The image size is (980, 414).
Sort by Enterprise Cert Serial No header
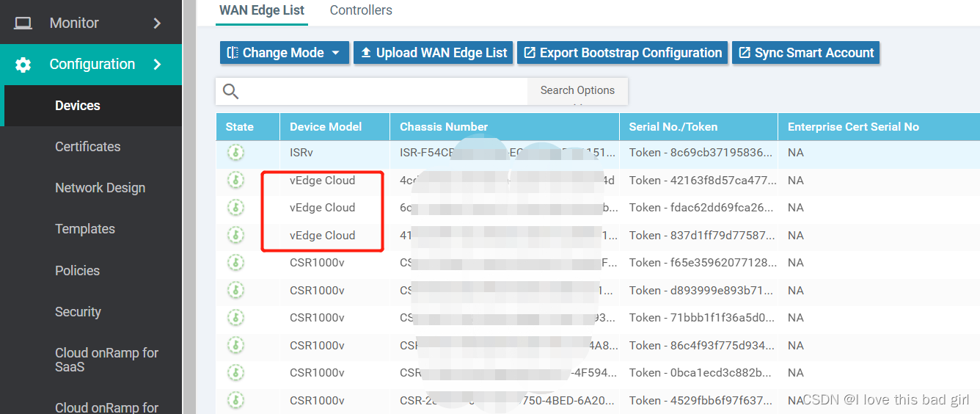[x=853, y=127]
